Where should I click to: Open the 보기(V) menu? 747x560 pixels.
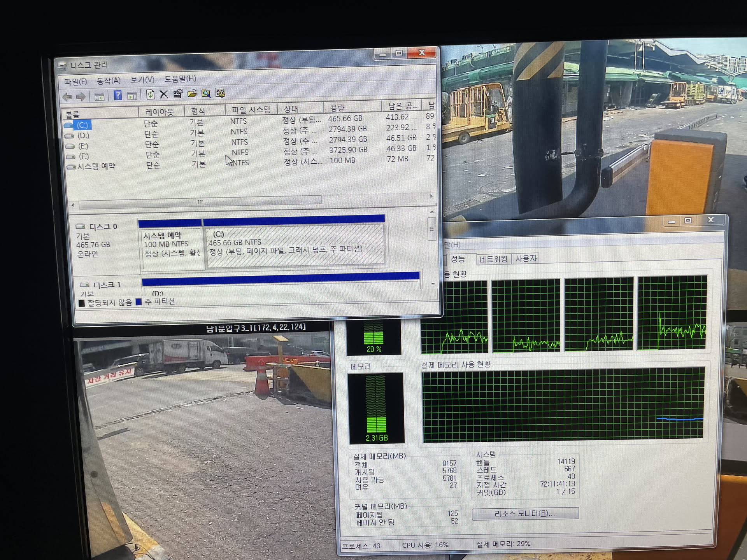point(142,80)
